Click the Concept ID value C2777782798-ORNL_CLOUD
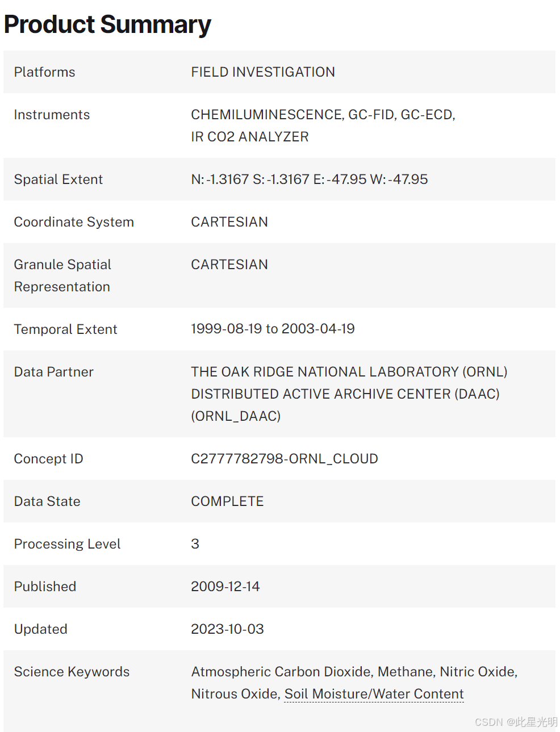The height and width of the screenshot is (732, 560). pos(284,459)
